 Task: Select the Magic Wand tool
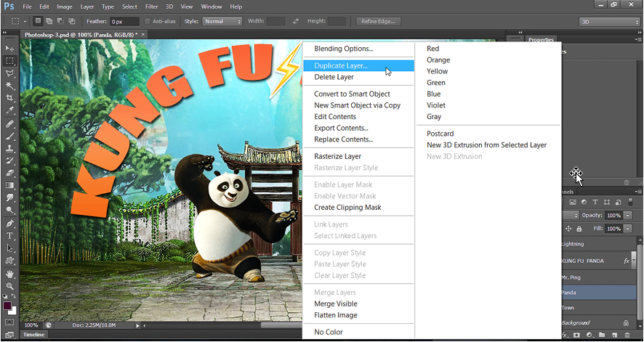click(x=9, y=86)
